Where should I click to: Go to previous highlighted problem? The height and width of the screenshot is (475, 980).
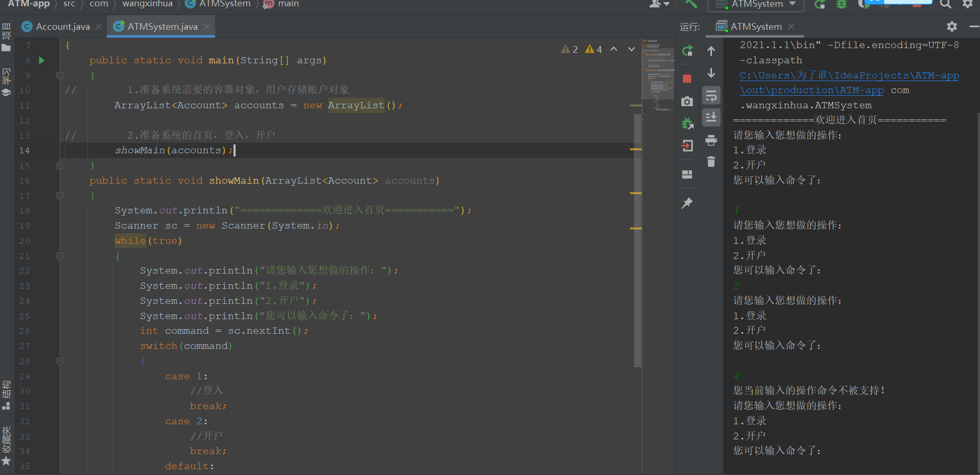614,49
